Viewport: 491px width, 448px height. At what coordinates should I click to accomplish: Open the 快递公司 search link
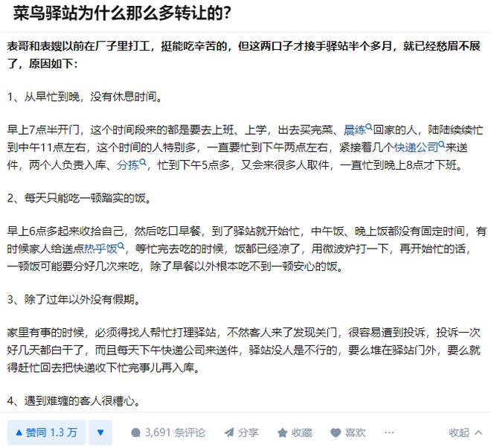click(x=415, y=147)
